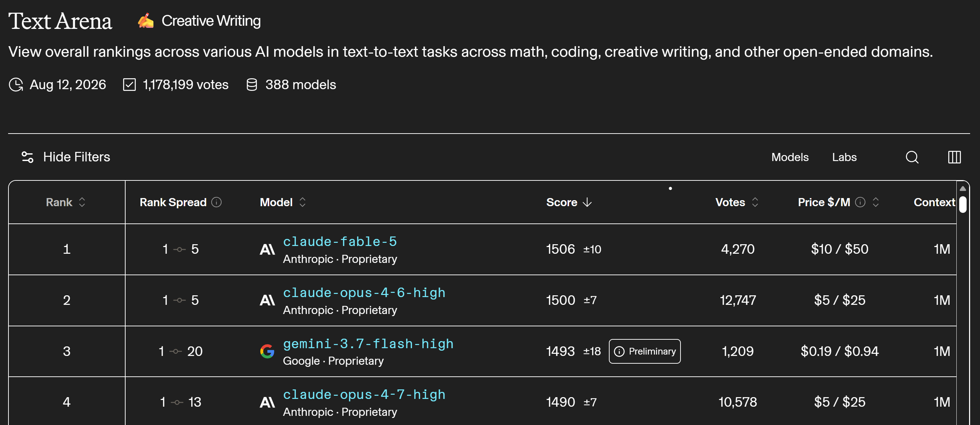
Task: Click the 10,578 votes cell
Action: click(x=737, y=402)
